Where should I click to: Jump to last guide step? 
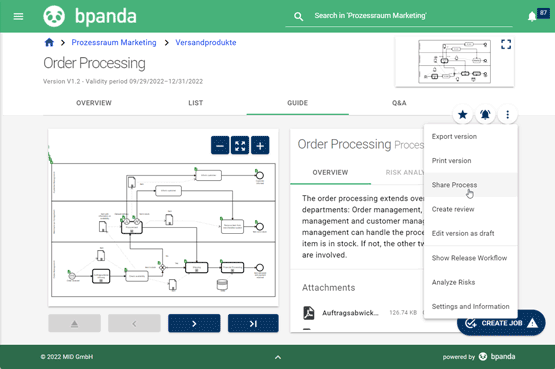(253, 323)
